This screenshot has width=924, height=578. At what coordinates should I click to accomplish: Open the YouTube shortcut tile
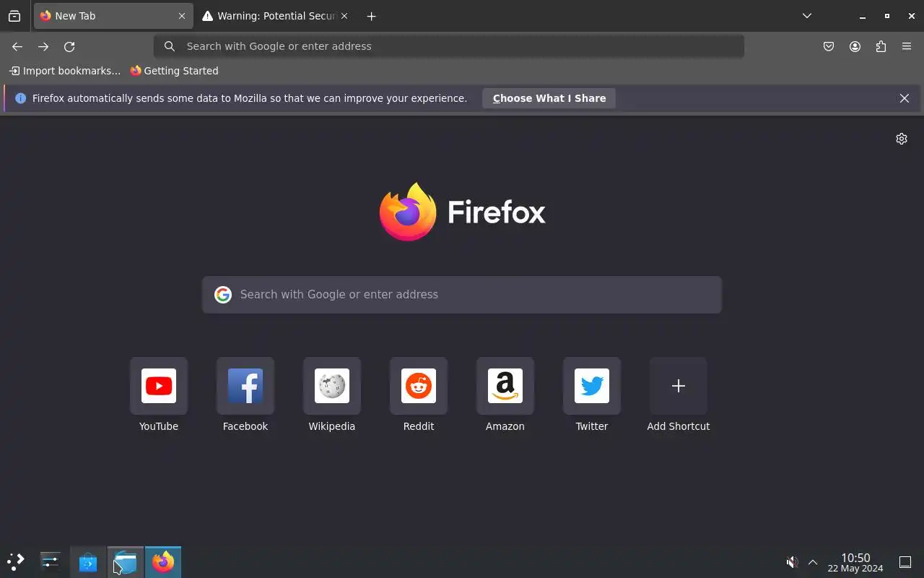159,386
